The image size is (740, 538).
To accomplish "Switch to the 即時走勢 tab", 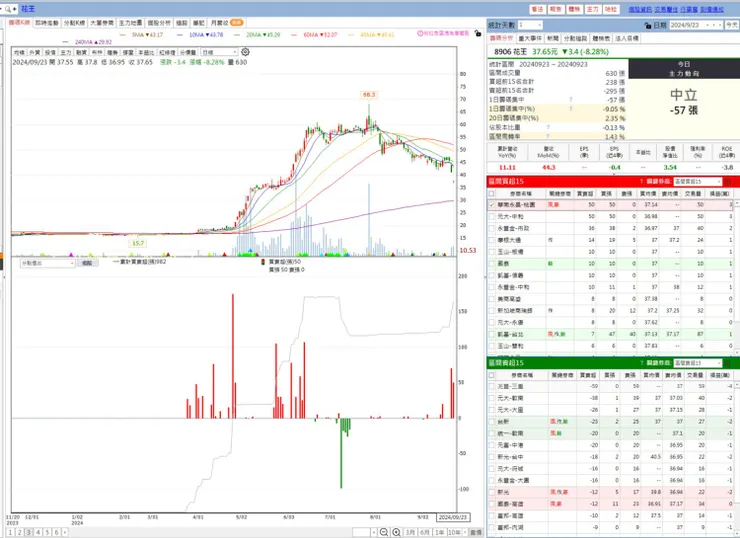I will coord(47,23).
